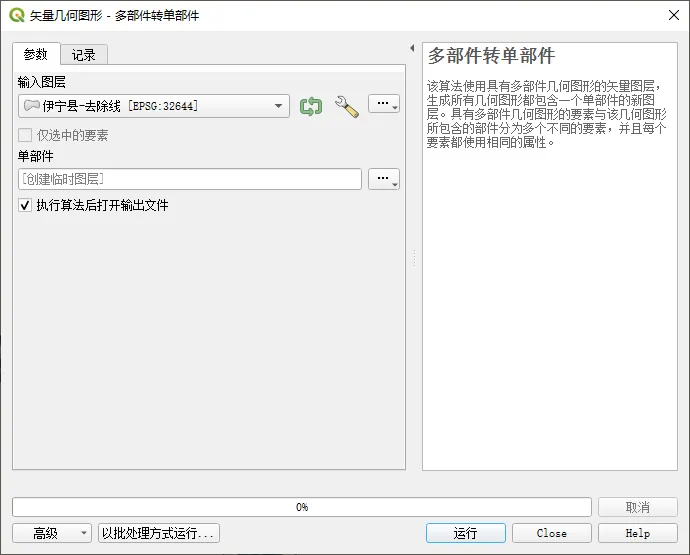
Task: Check the 仅选中的要素 checkbox
Action: tap(25, 135)
